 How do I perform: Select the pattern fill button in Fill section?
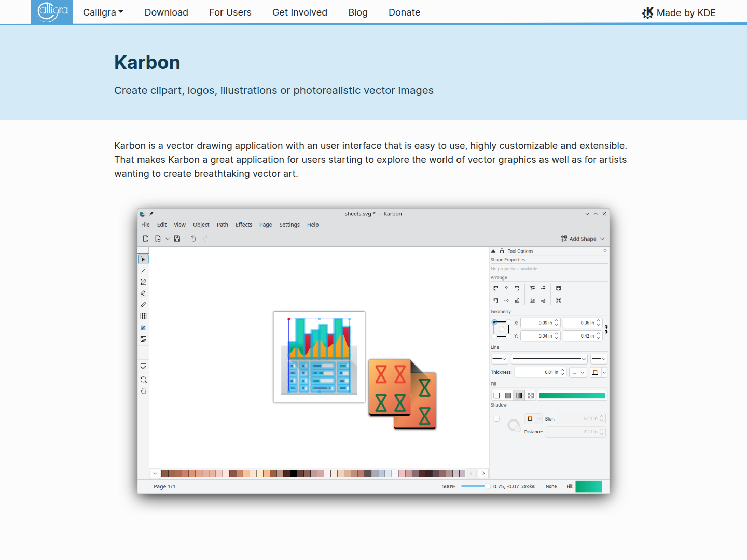coord(531,396)
